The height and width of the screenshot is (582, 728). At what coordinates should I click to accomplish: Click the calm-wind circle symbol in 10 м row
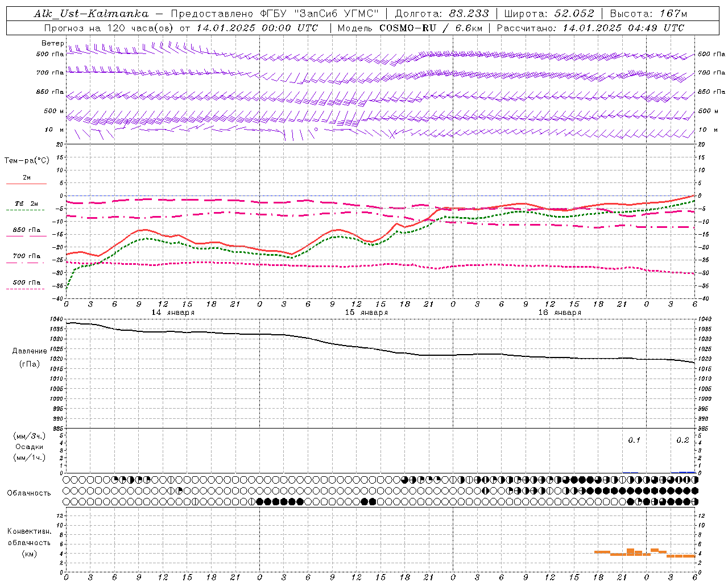click(x=316, y=130)
